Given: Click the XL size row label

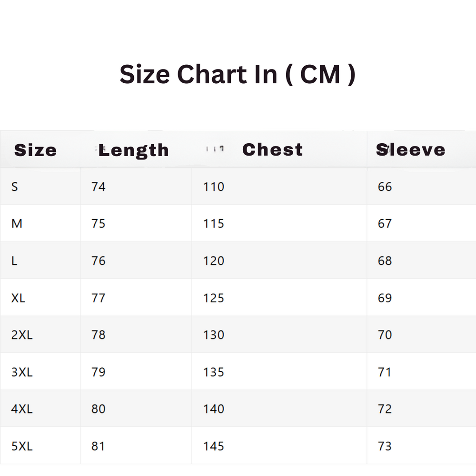Looking at the screenshot, I should (x=18, y=298).
